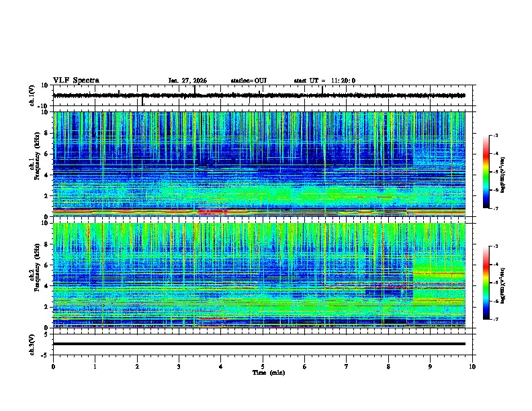Click the "-7" tick of ch.2 colorbar
This screenshot has width=532, height=411.
[496, 320]
